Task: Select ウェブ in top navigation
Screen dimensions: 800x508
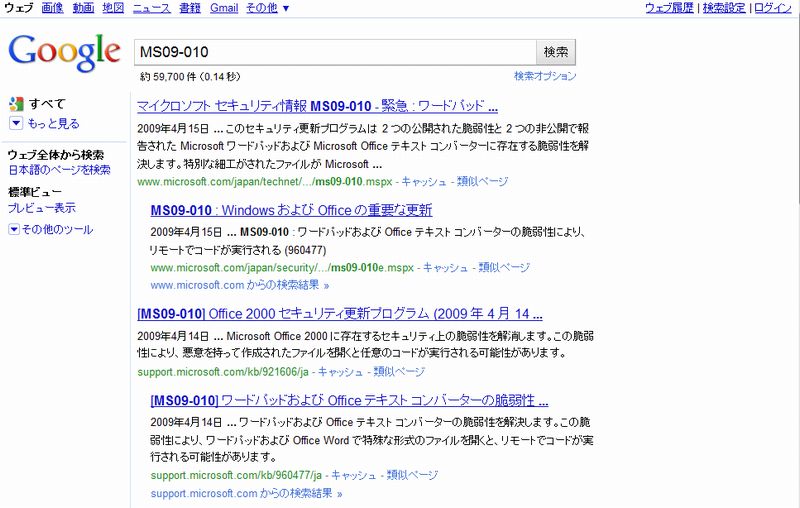Action: pos(19,8)
